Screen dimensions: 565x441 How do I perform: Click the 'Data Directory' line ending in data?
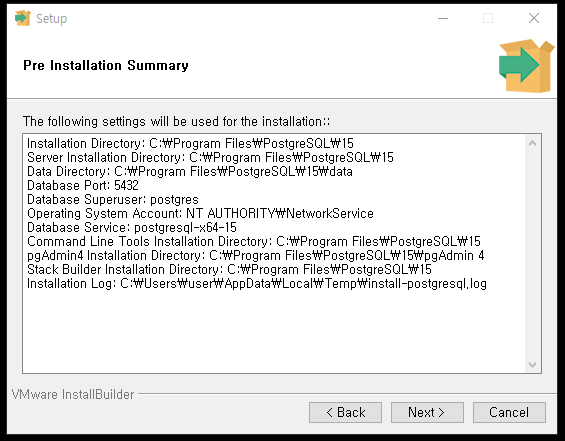pos(190,172)
